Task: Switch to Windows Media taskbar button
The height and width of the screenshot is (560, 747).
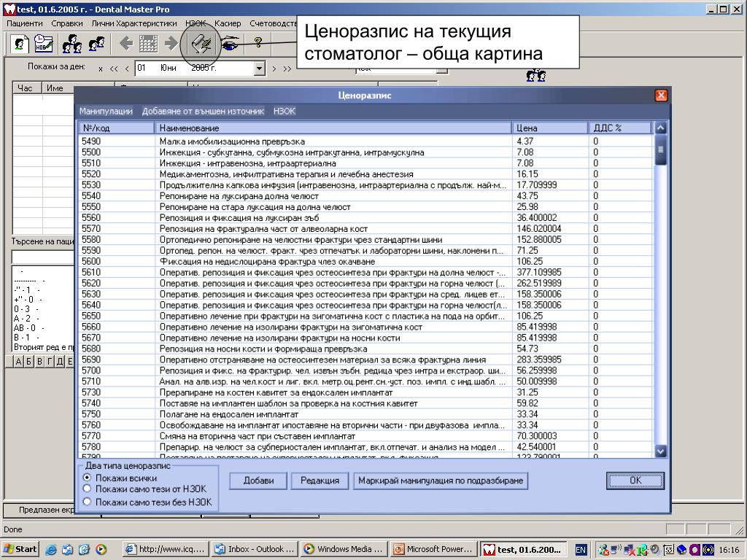Action: pos(344,549)
